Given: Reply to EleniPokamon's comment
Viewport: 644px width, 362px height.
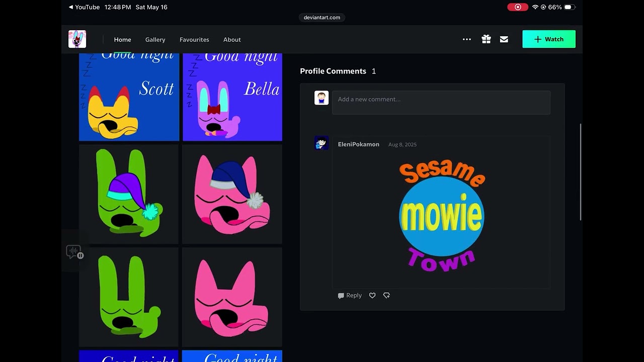Looking at the screenshot, I should coord(350,296).
